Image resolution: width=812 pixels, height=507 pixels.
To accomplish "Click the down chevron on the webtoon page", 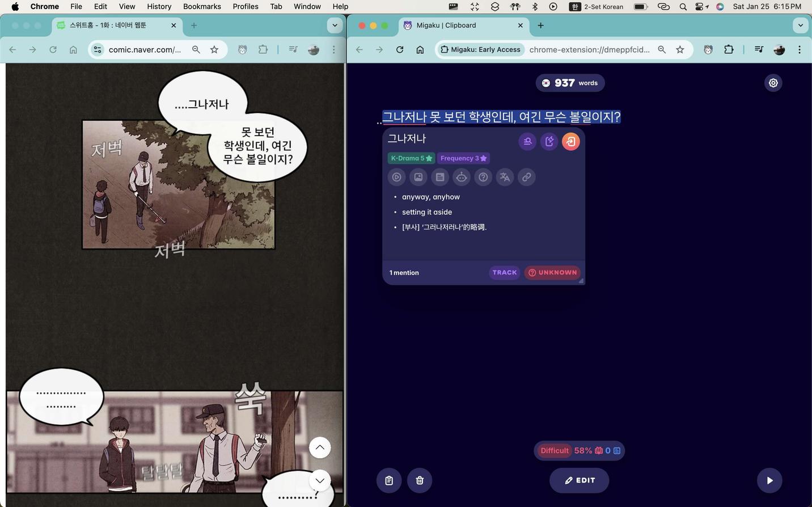I will pyautogui.click(x=319, y=480).
